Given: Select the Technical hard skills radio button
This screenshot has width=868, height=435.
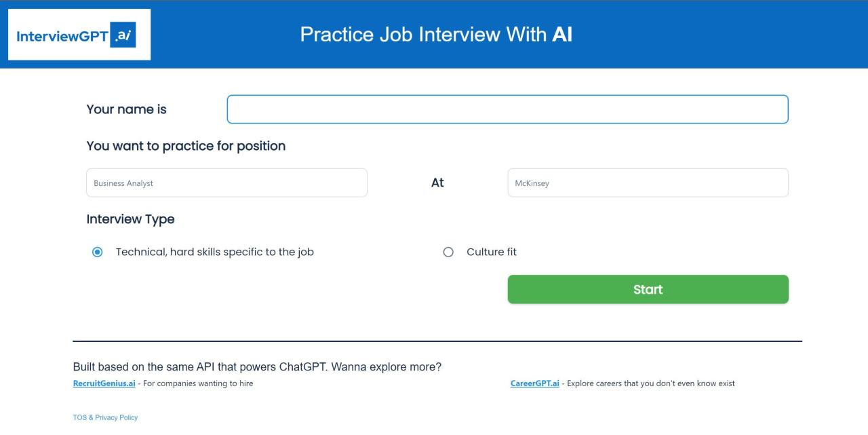Looking at the screenshot, I should click(98, 252).
